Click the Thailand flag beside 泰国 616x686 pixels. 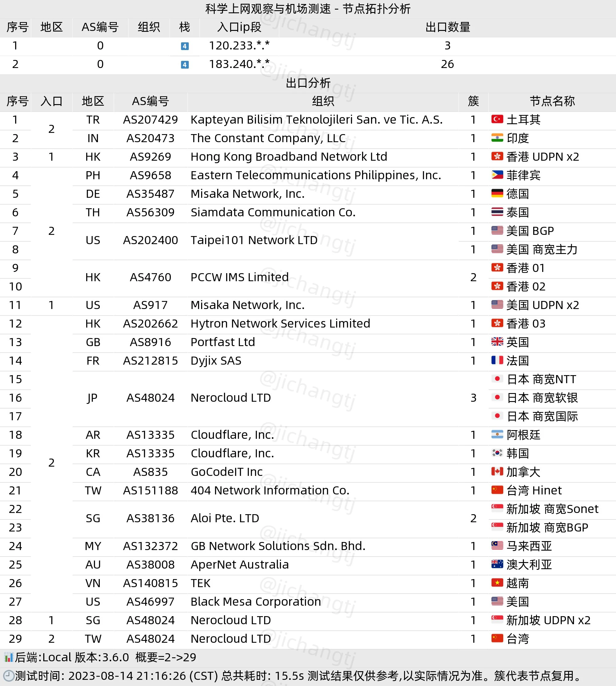[x=497, y=212]
